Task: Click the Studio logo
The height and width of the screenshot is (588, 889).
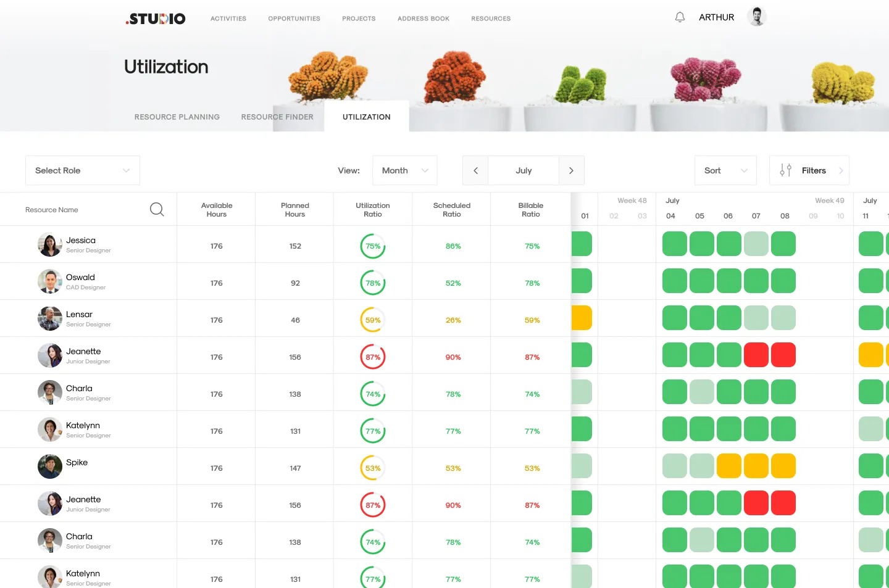Action: click(x=156, y=19)
